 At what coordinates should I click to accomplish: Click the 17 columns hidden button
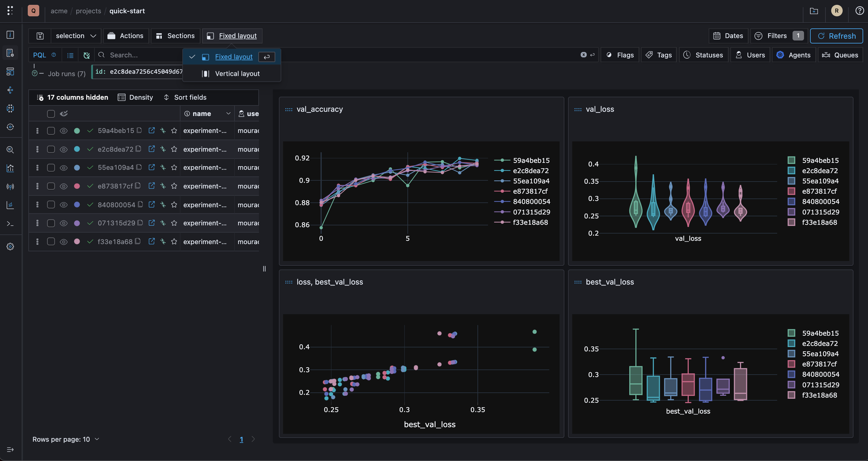tap(72, 98)
